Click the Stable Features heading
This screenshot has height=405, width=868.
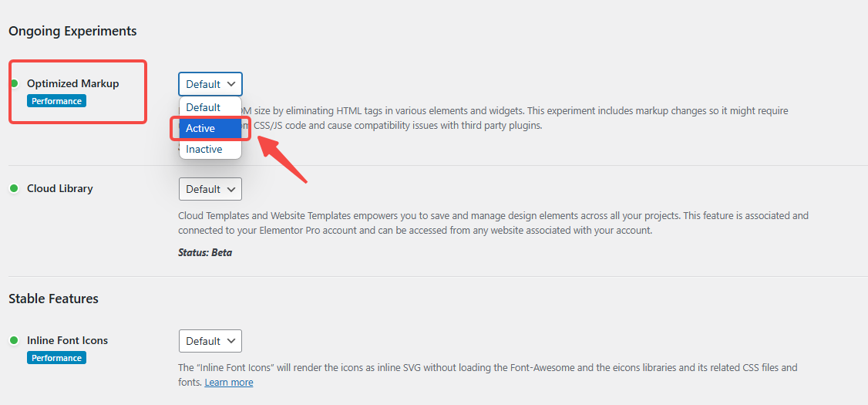tap(53, 298)
